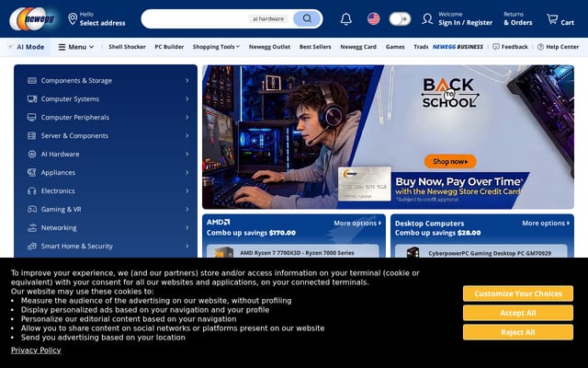Screen dimensions: 588x368
Task: Click the Components & Storage icon
Action: [x=32, y=80]
